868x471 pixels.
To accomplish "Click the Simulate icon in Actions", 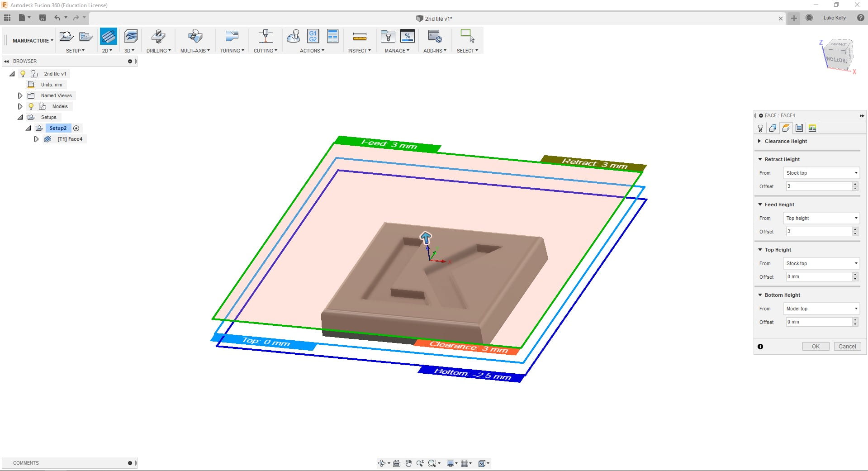I will [293, 36].
